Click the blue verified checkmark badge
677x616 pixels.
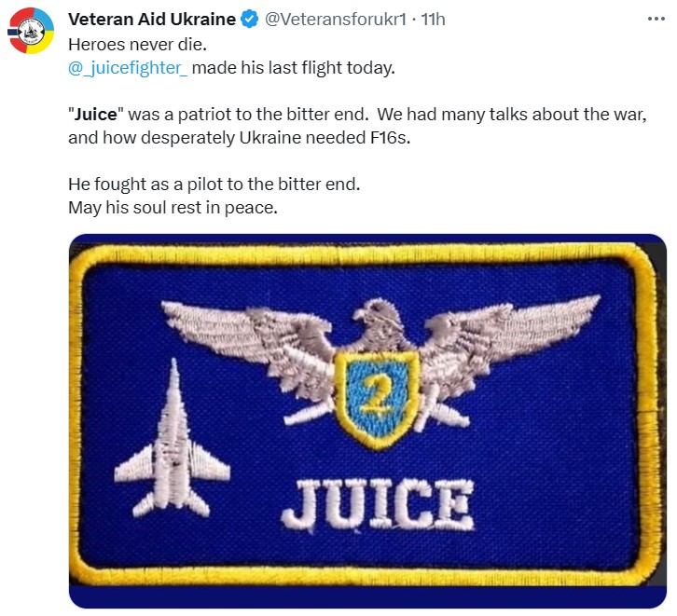click(250, 21)
